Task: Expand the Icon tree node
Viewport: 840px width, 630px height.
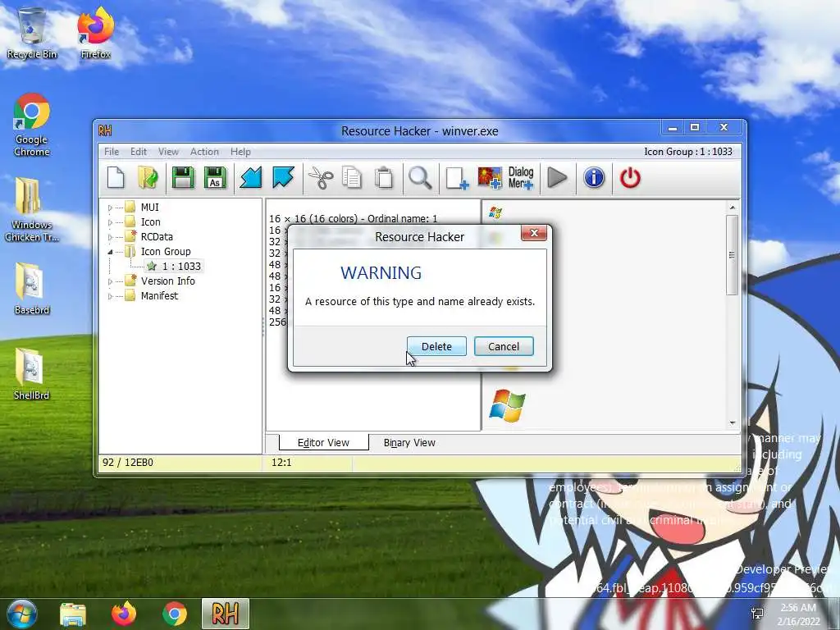Action: click(110, 221)
